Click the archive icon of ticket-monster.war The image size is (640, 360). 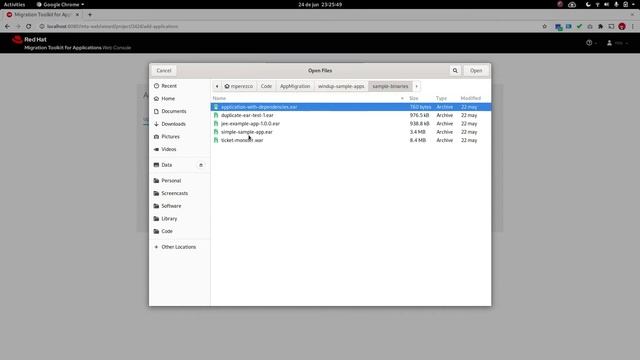[216, 140]
